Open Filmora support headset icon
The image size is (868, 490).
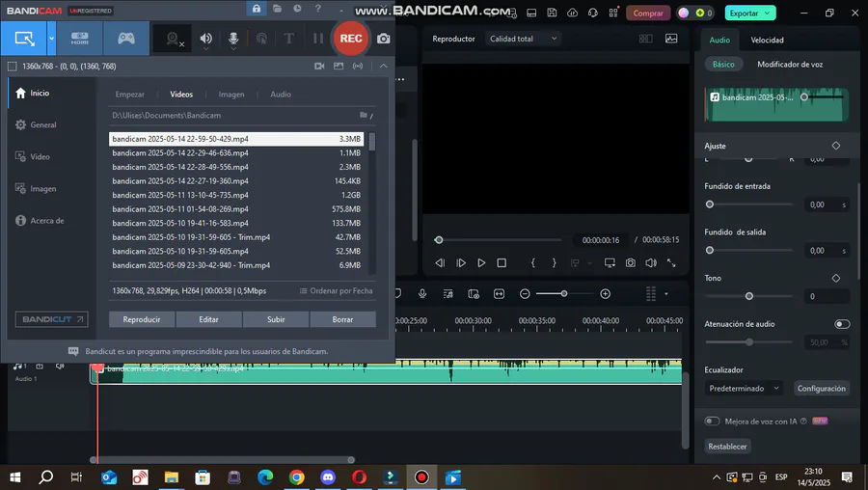(x=593, y=13)
